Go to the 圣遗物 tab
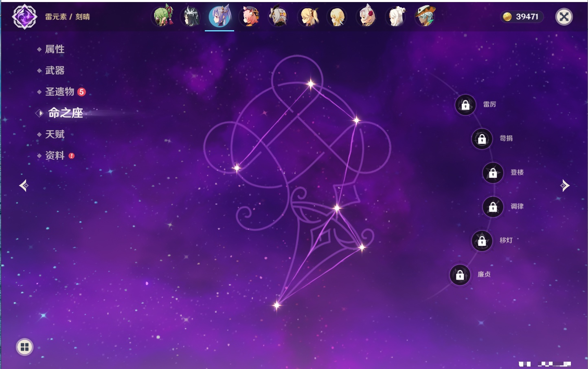 coord(59,92)
